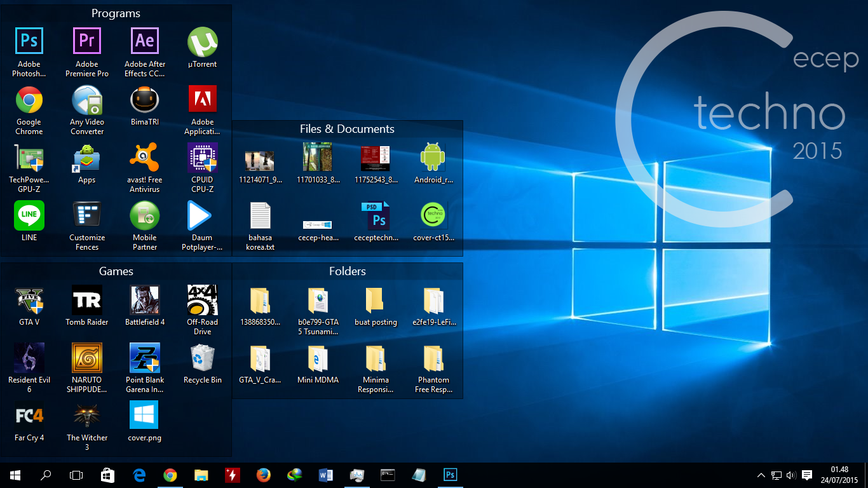Open taskbar Search magnifier

pyautogui.click(x=46, y=475)
